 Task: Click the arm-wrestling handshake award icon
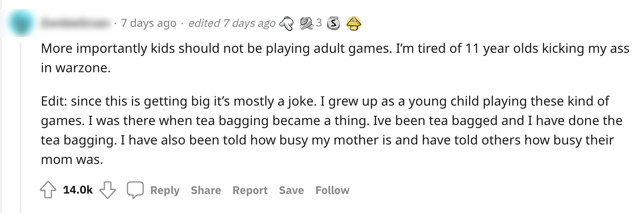coord(307,23)
